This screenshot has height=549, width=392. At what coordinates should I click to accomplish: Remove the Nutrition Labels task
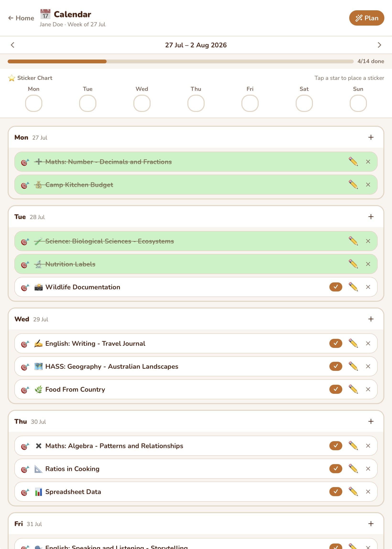(x=368, y=264)
